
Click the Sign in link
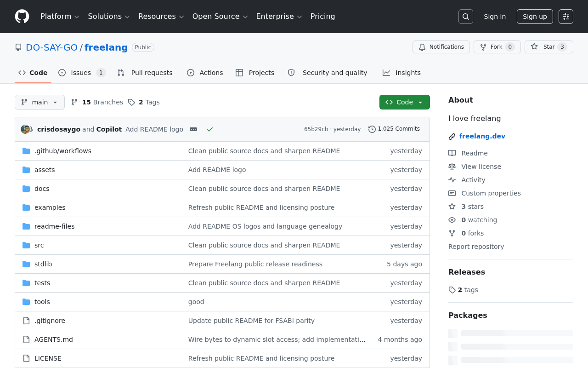point(495,17)
